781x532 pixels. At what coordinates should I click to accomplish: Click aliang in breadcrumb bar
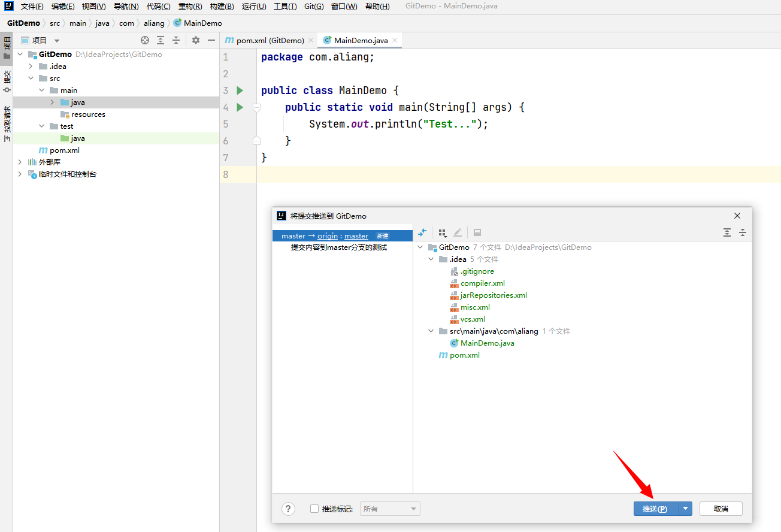pos(154,23)
